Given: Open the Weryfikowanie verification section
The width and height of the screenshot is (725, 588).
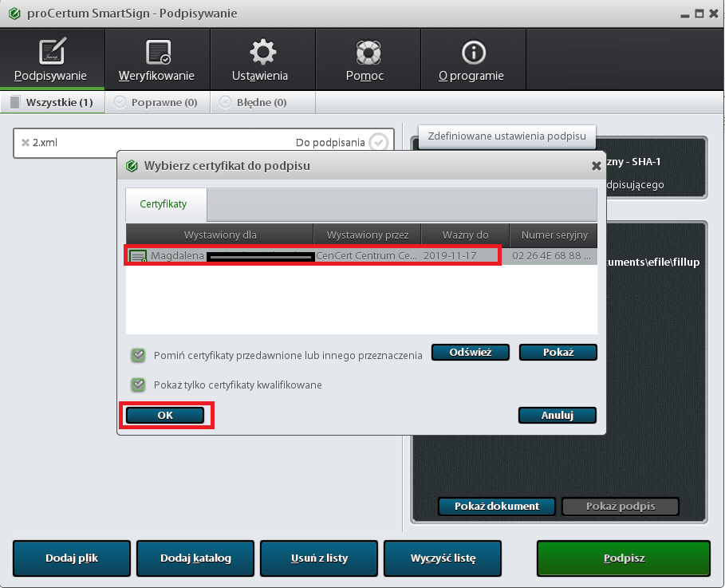Looking at the screenshot, I should pos(157,59).
